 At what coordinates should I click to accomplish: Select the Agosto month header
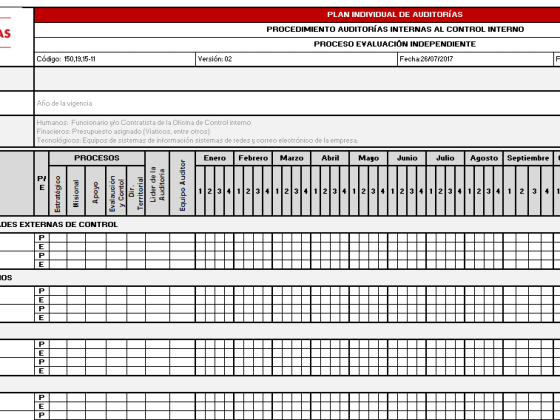[484, 158]
